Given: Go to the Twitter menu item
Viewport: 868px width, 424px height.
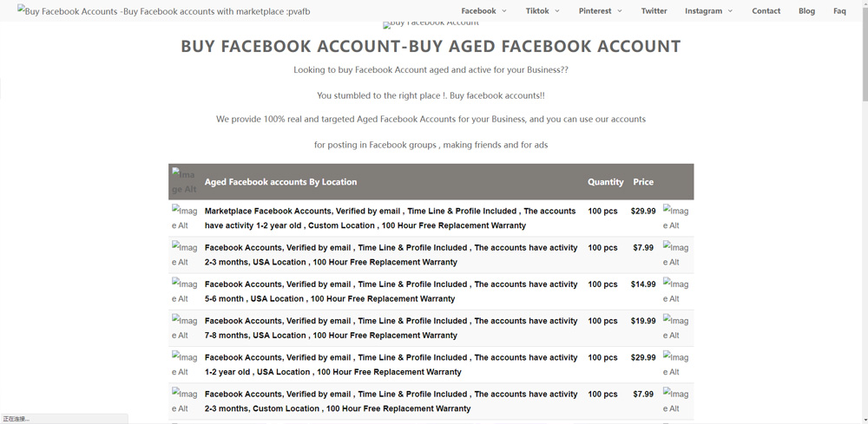Looking at the screenshot, I should pyautogui.click(x=654, y=11).
